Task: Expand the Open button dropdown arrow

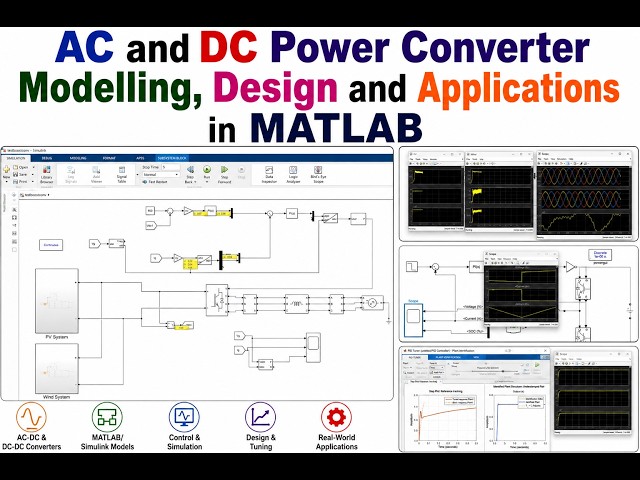Action: click(x=33, y=167)
